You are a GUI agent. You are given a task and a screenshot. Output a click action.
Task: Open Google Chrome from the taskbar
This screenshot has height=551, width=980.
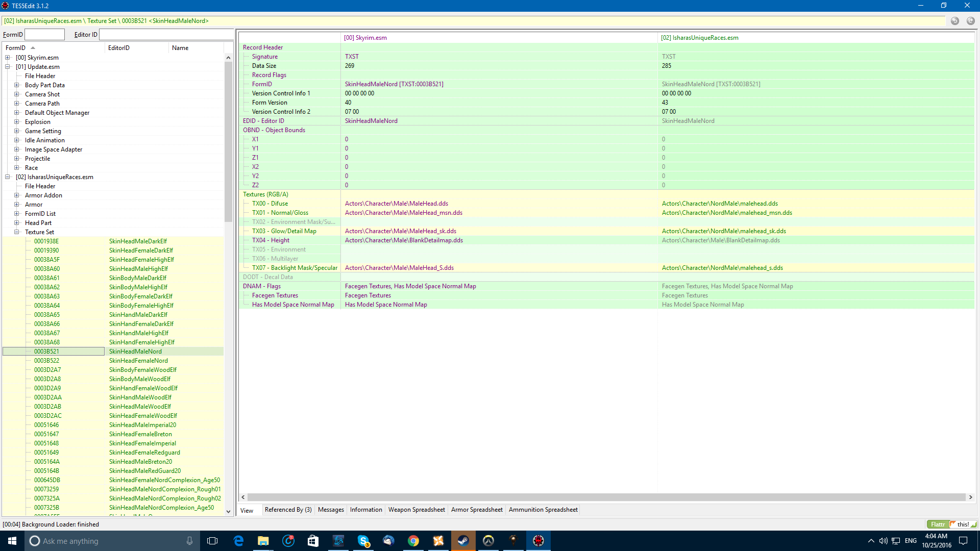point(413,541)
